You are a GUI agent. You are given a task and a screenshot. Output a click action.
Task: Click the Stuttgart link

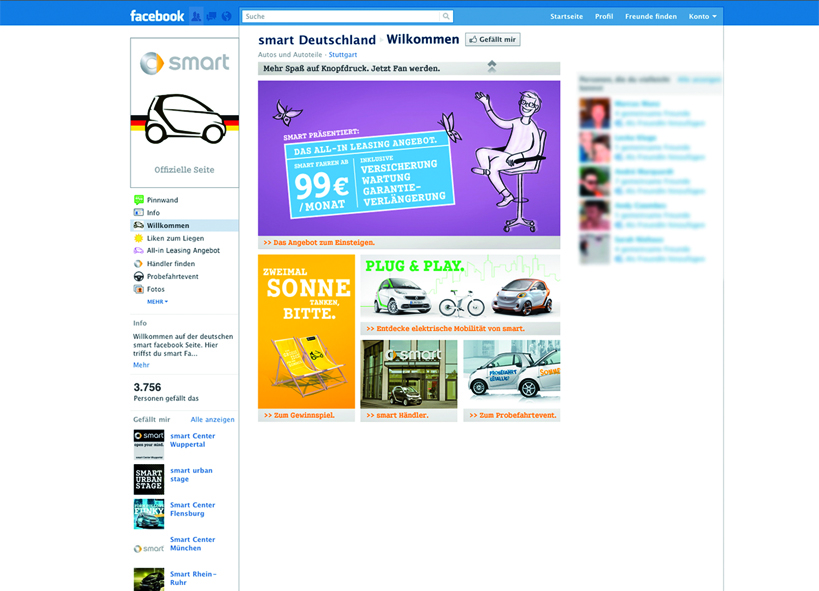343,54
